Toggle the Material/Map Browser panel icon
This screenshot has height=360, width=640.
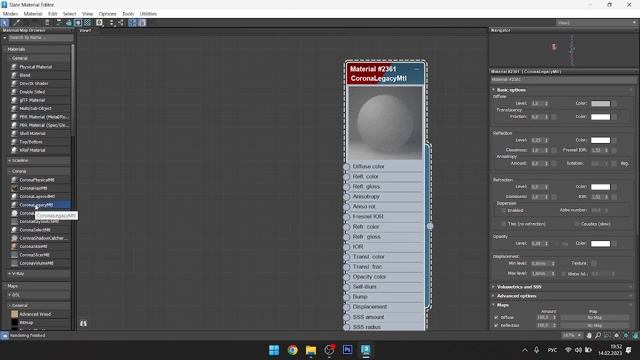pyautogui.click(x=132, y=23)
